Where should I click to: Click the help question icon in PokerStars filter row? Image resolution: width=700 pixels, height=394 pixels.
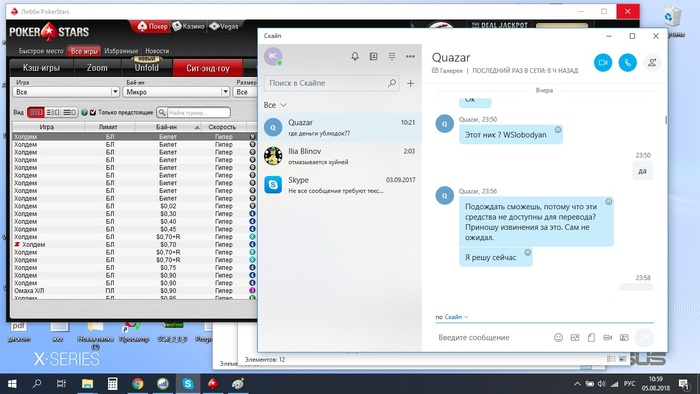click(x=84, y=112)
